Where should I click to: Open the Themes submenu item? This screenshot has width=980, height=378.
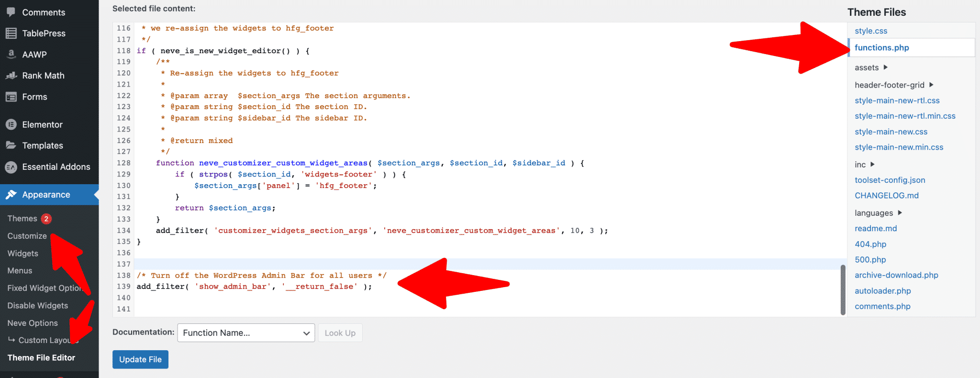coord(22,218)
